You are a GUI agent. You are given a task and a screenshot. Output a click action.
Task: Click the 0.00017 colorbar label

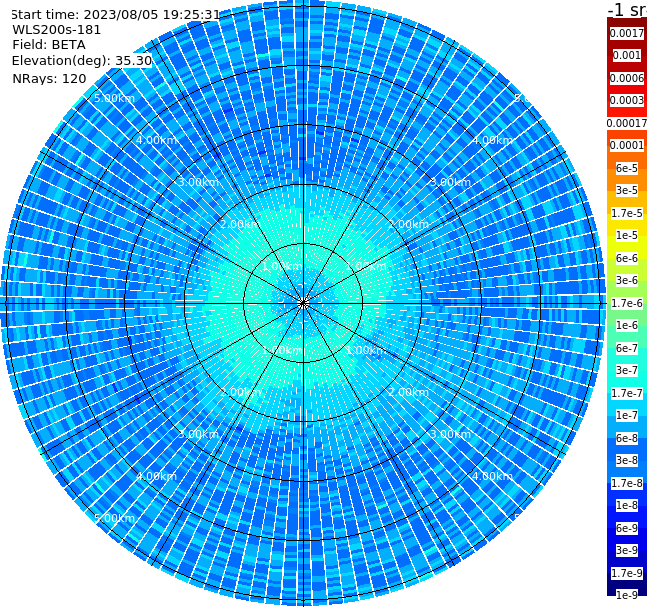tap(627, 123)
